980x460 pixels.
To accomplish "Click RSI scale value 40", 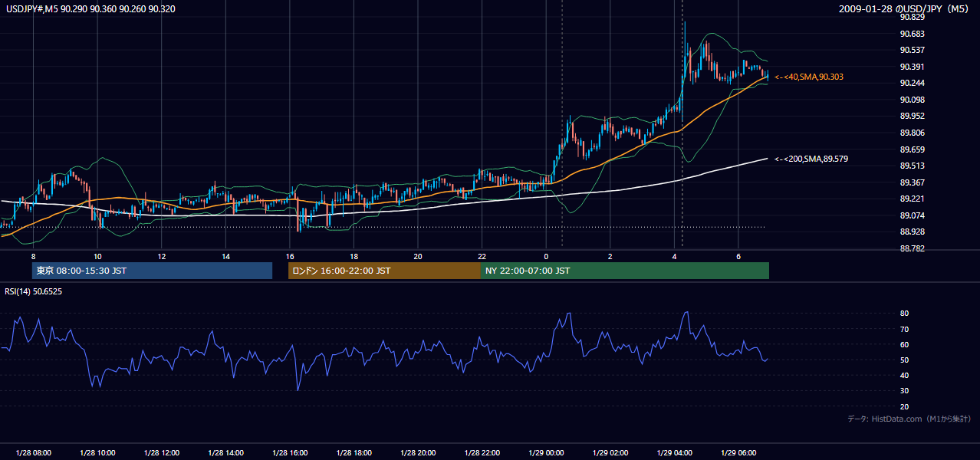I will (905, 376).
